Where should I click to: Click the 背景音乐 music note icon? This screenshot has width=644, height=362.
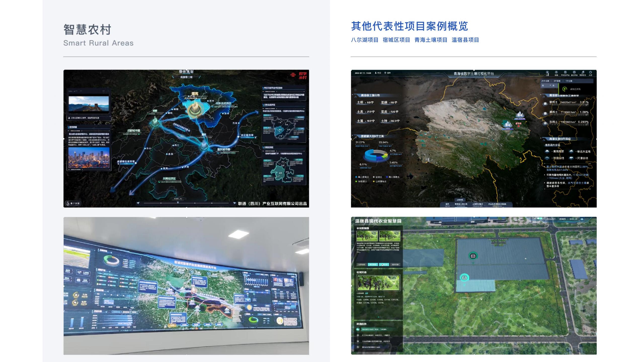click(583, 72)
